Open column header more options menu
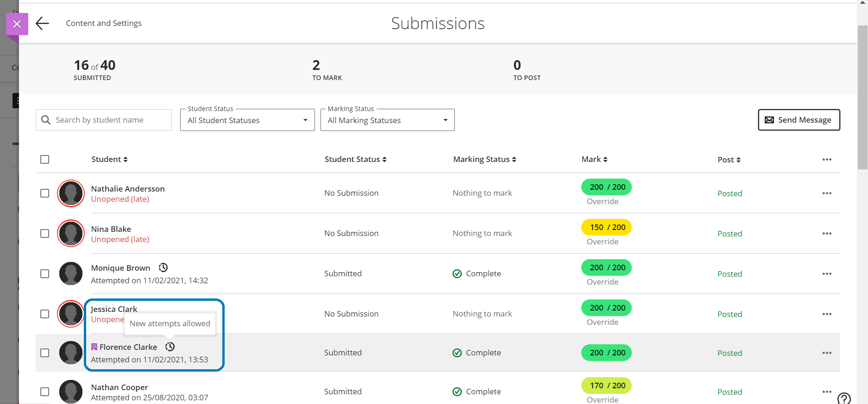The height and width of the screenshot is (404, 868). click(826, 159)
